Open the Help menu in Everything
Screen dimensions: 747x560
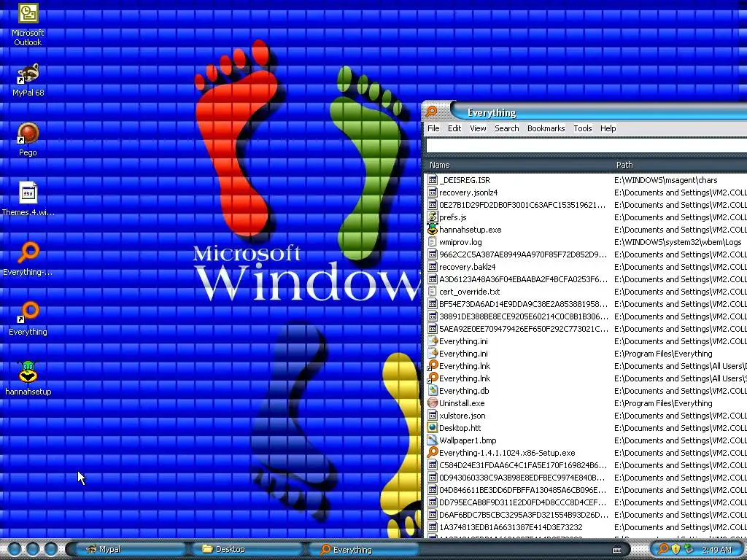608,128
